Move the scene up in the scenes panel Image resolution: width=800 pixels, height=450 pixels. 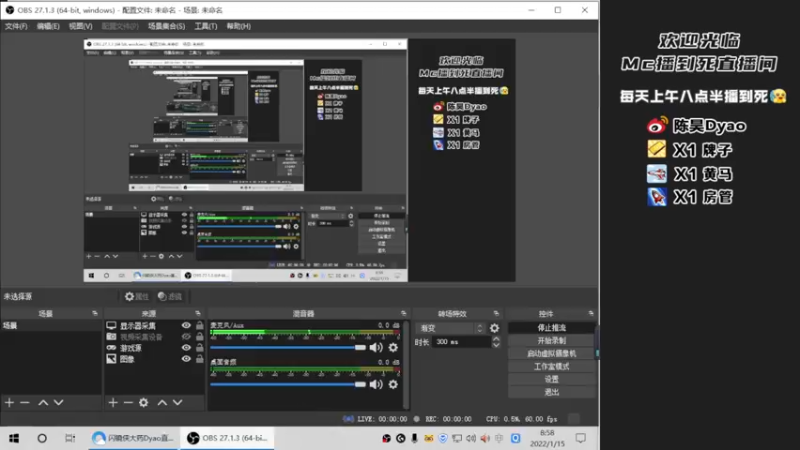pos(43,403)
